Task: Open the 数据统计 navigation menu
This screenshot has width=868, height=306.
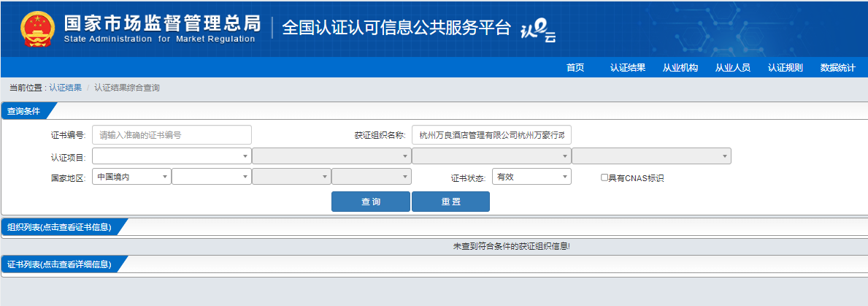Action: click(x=837, y=67)
